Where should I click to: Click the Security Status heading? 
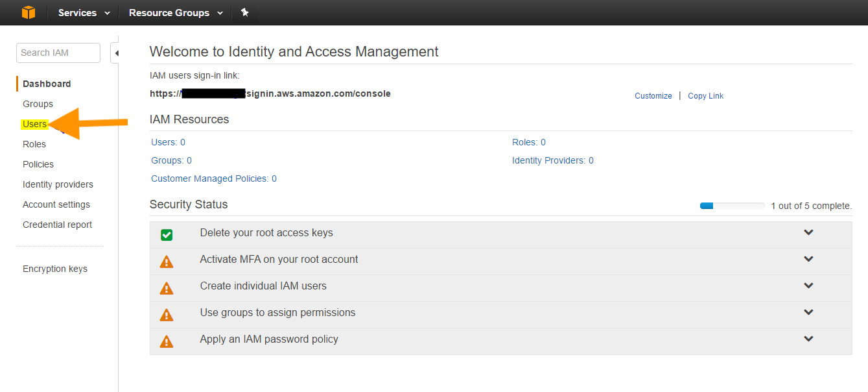pyautogui.click(x=189, y=204)
